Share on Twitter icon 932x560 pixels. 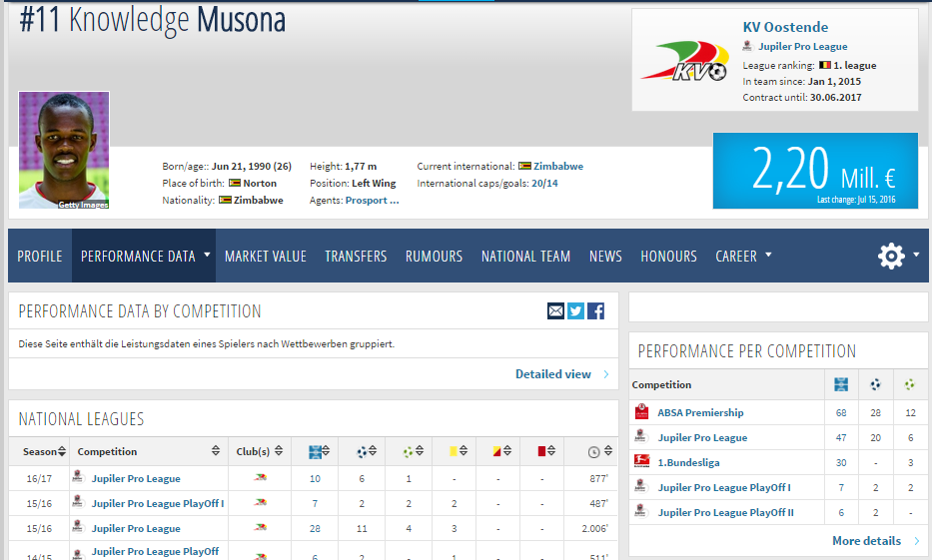[575, 310]
